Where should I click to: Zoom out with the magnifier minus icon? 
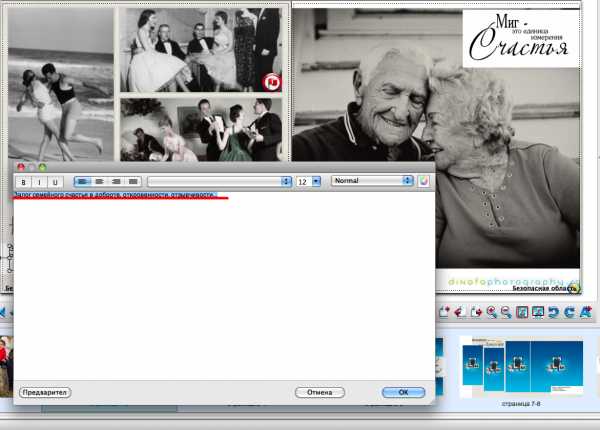[506, 312]
